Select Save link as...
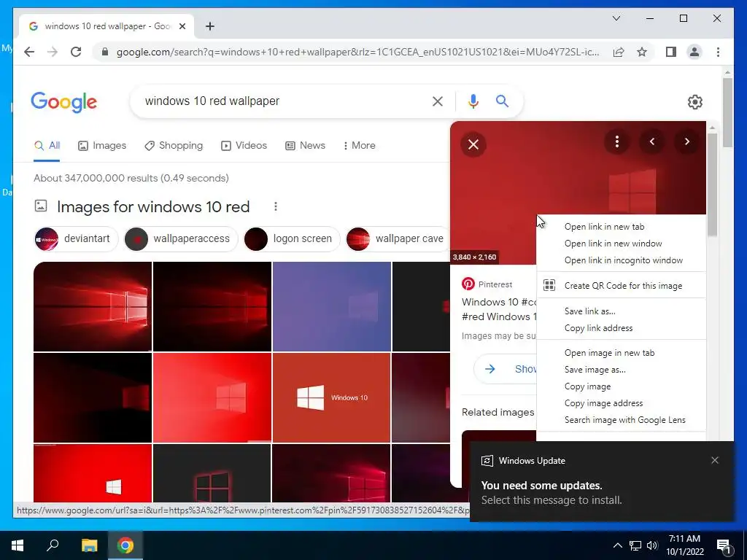Viewport: 747px width, 560px height. click(622, 311)
